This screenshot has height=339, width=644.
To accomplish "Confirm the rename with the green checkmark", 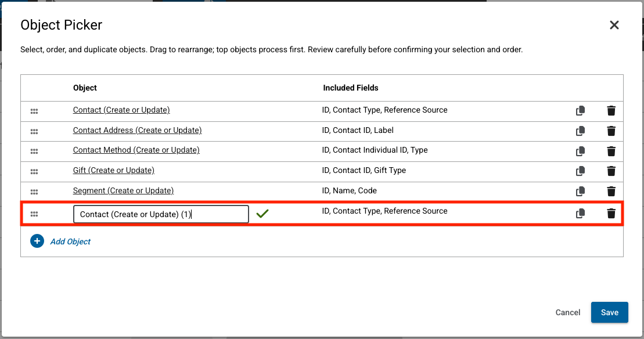I will point(262,214).
